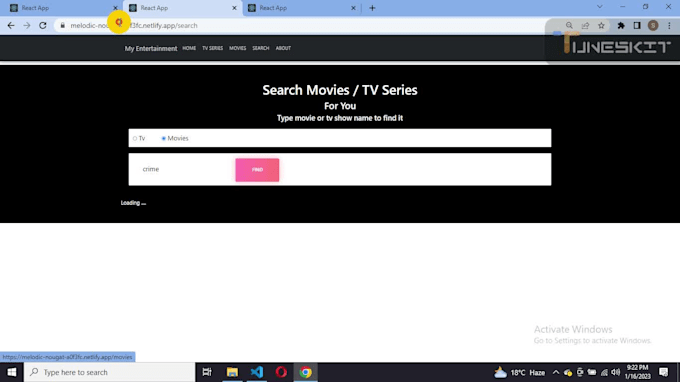Open the TV SERIES nav item
680x382 pixels.
click(x=212, y=48)
